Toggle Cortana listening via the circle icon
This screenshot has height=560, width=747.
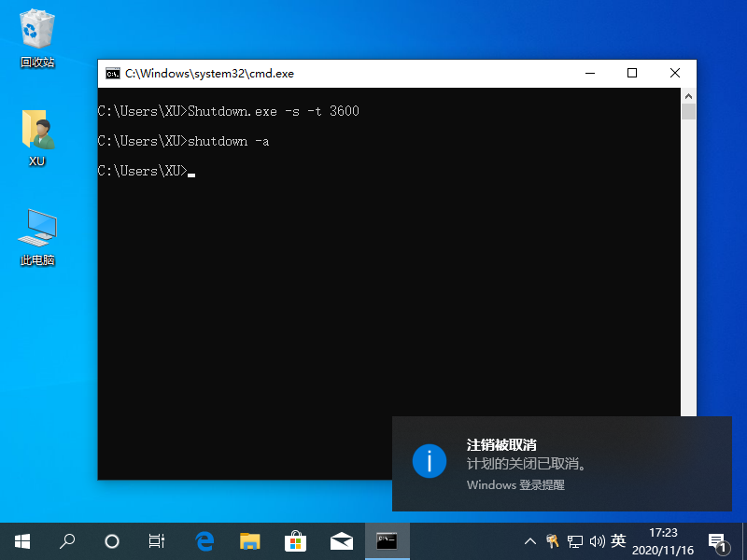point(111,541)
